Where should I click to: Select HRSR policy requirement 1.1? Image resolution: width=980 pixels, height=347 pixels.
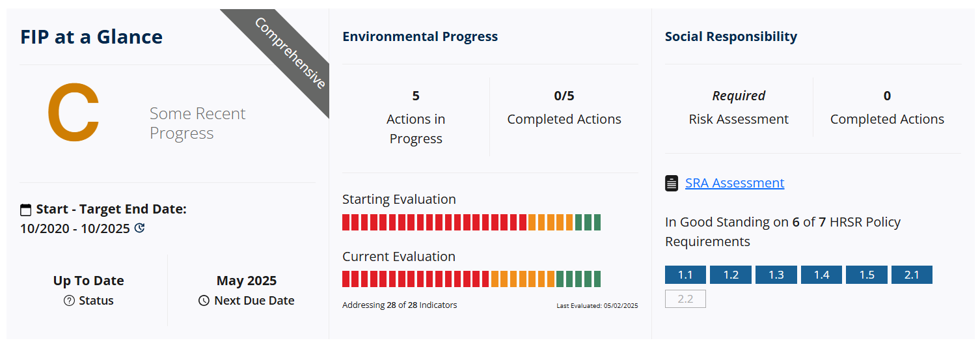pos(685,275)
